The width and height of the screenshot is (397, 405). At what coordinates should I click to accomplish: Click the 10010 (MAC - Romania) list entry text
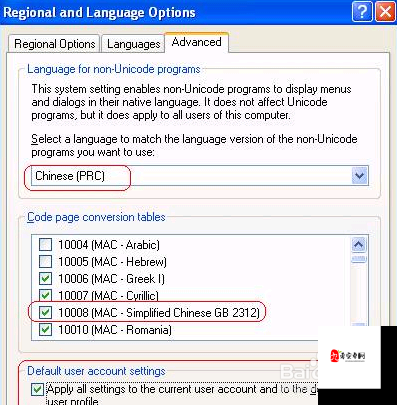tap(115, 330)
